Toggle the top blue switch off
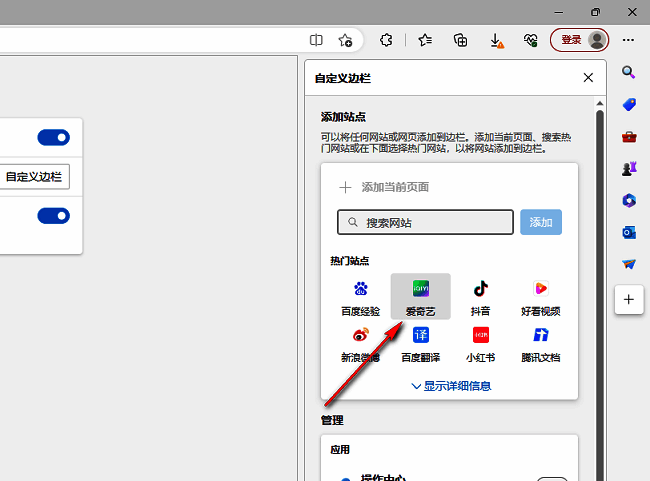Image resolution: width=650 pixels, height=481 pixels. coord(53,137)
